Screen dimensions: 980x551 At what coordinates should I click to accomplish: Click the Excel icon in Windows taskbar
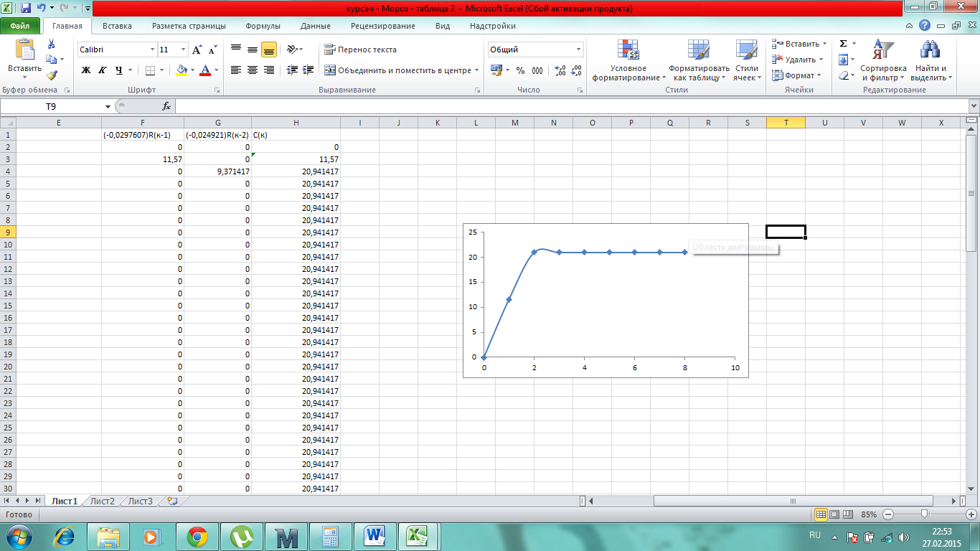[x=417, y=536]
